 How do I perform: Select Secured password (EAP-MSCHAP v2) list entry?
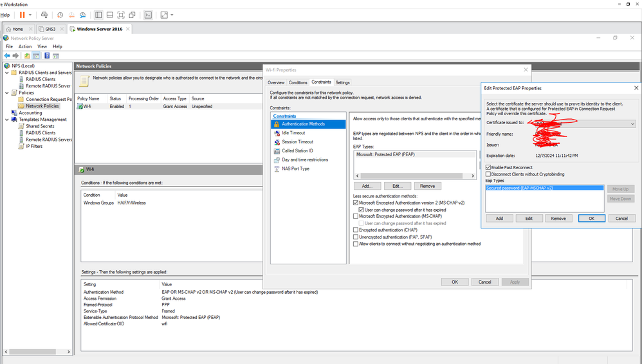pyautogui.click(x=520, y=188)
